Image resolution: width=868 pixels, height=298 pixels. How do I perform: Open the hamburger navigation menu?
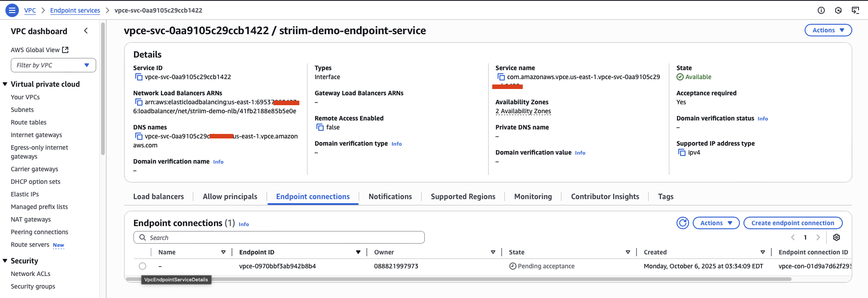tap(12, 10)
